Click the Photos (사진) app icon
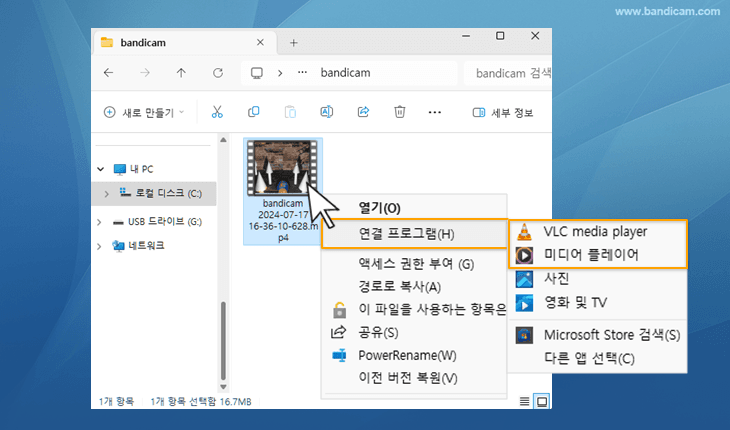The height and width of the screenshot is (430, 730). [524, 279]
